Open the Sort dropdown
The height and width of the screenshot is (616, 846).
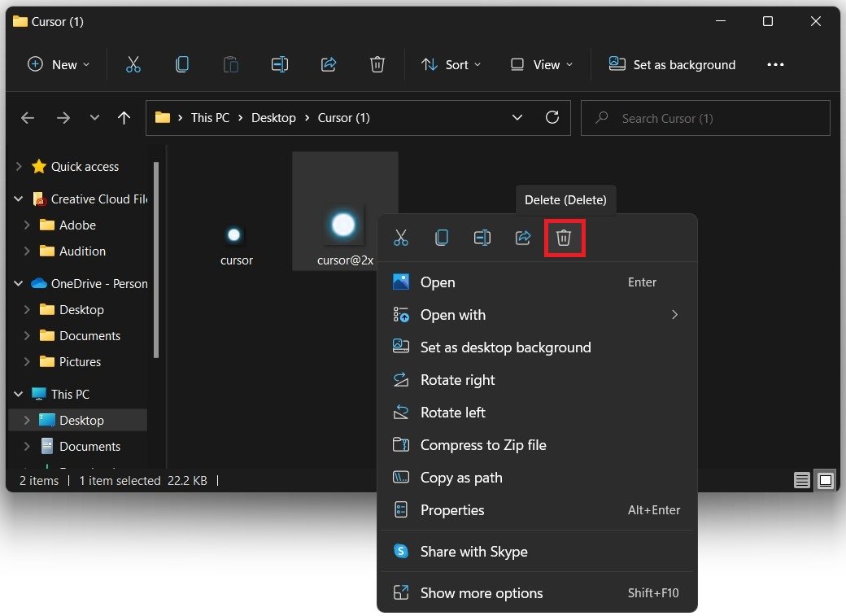(x=451, y=64)
